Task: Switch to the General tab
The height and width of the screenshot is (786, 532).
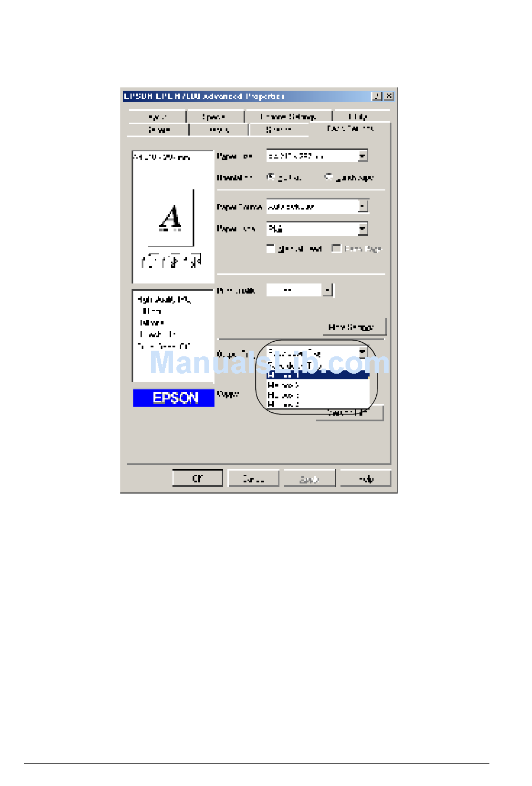Action: (158, 129)
